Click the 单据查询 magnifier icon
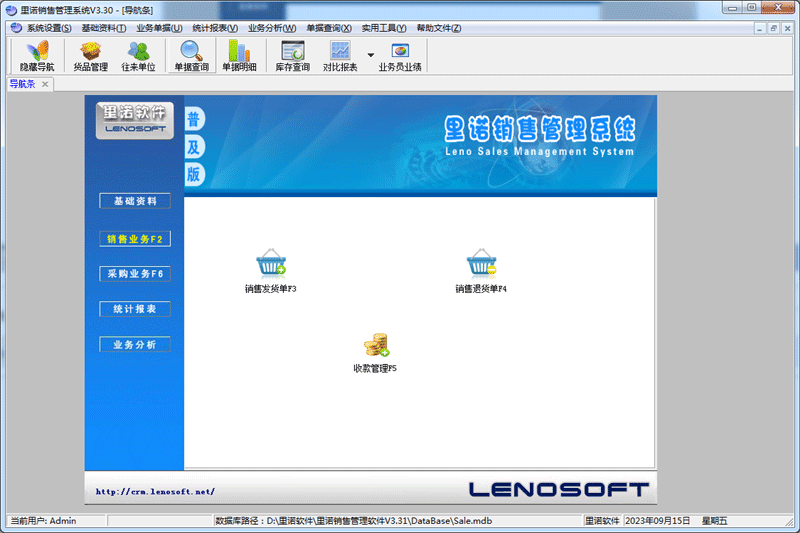 pos(191,56)
